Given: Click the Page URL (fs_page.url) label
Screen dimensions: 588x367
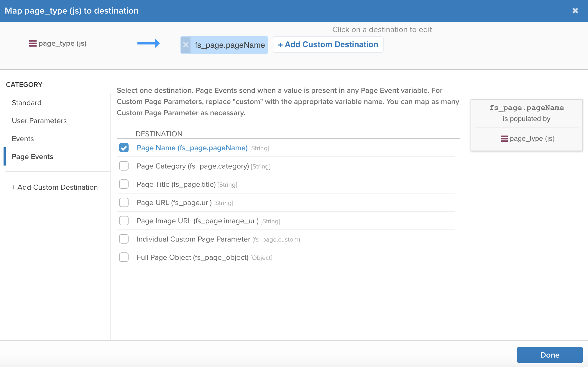Looking at the screenshot, I should [x=174, y=203].
